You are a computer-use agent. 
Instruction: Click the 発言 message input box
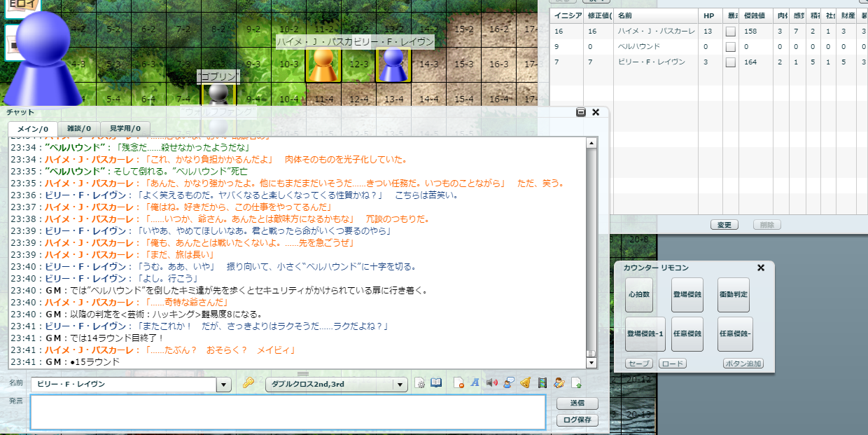point(288,412)
